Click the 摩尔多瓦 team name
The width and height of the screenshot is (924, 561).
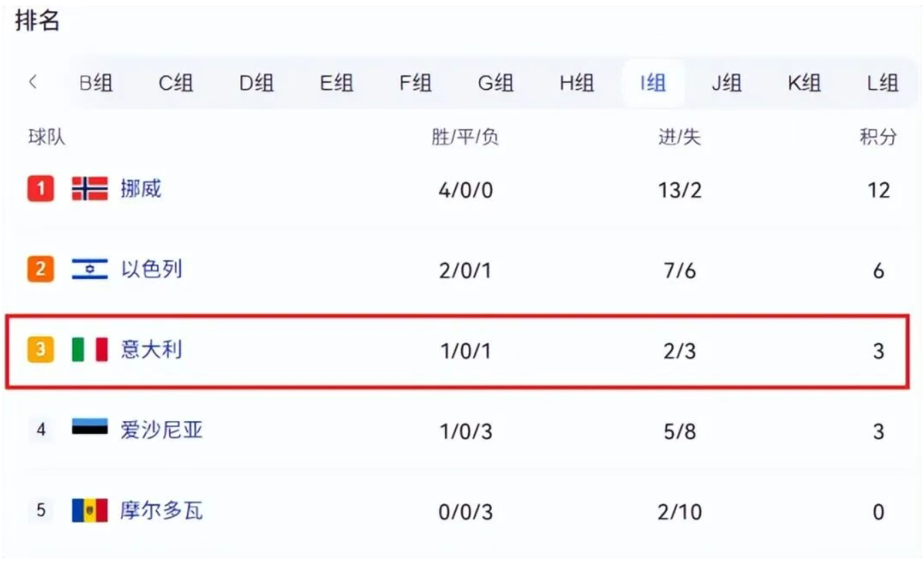coord(162,510)
